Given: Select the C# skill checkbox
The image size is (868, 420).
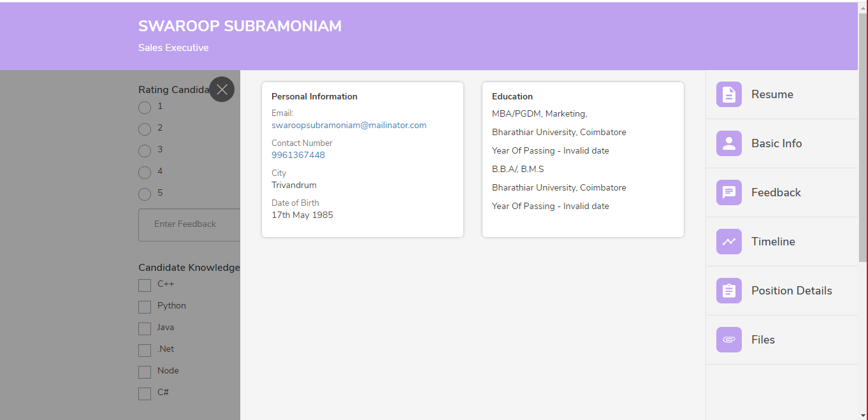Looking at the screenshot, I should pyautogui.click(x=144, y=393).
